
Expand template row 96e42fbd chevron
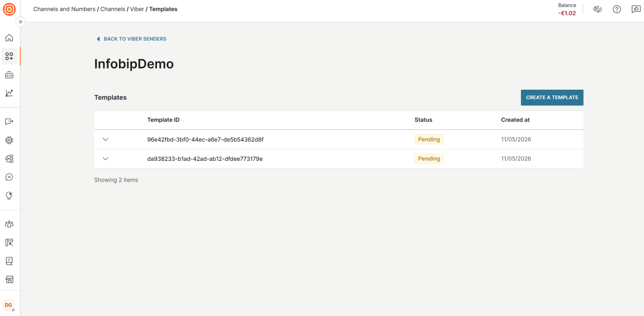(105, 140)
